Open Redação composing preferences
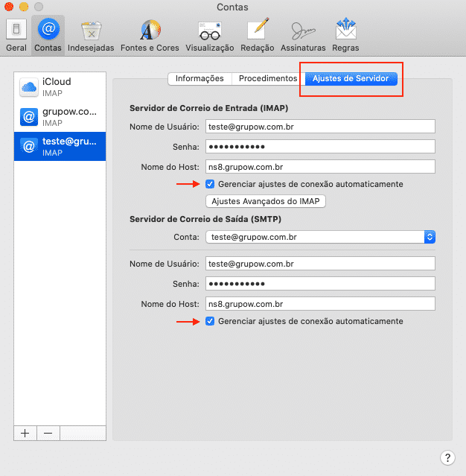 point(258,36)
